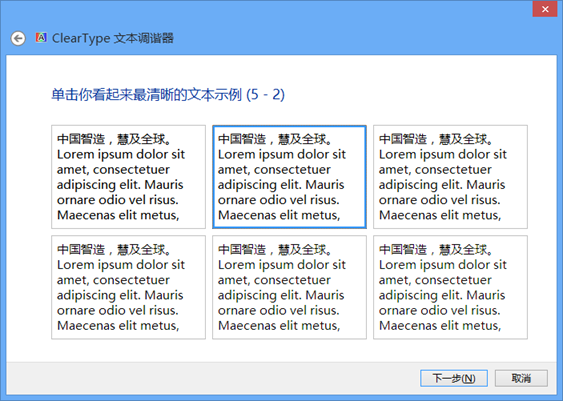This screenshot has height=401, width=563.
Task: Select the top-left text sample
Action: pos(129,177)
